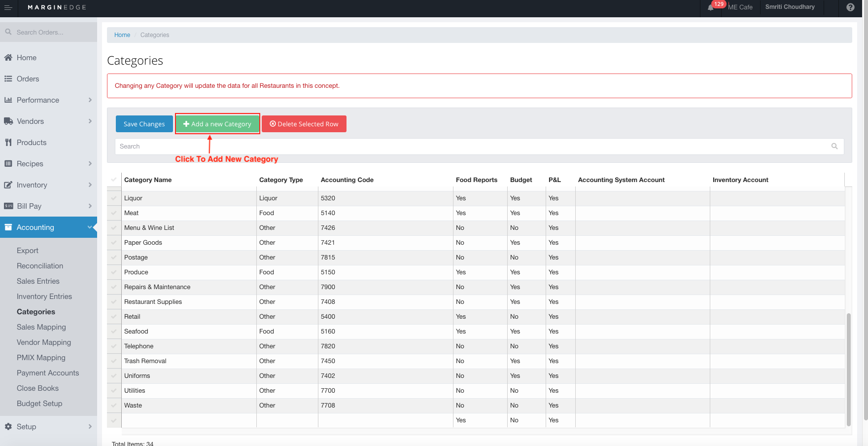Click the Restaurant Supplies category cell
Viewport: 868px width, 446px height.
click(189, 302)
